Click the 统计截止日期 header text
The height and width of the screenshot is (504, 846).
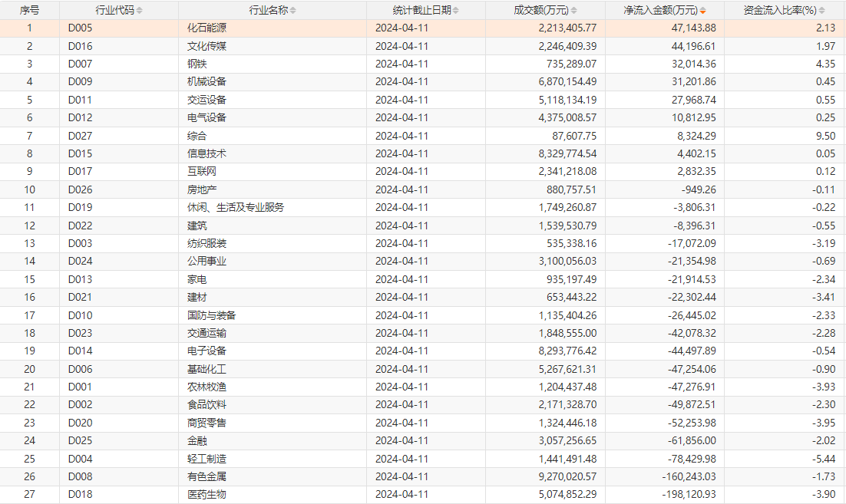[x=422, y=10]
